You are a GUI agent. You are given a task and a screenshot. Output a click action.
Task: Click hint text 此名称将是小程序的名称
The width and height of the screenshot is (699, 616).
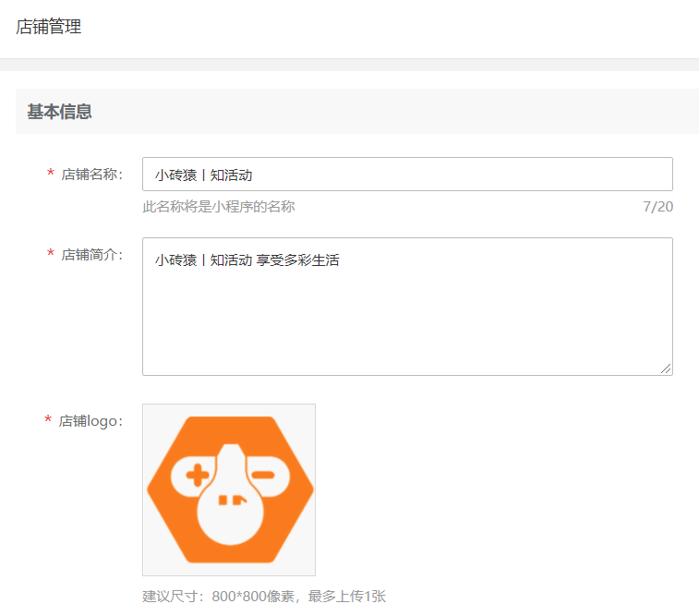click(219, 207)
